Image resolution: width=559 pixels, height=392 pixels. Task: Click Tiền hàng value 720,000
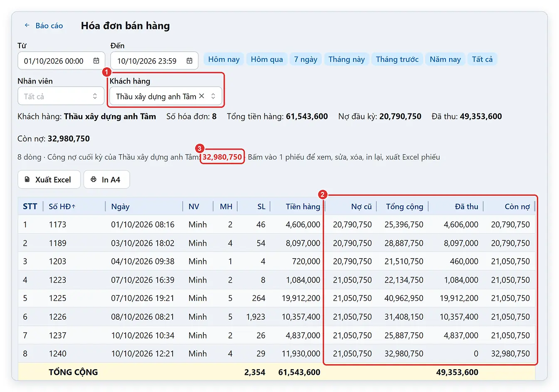(306, 261)
